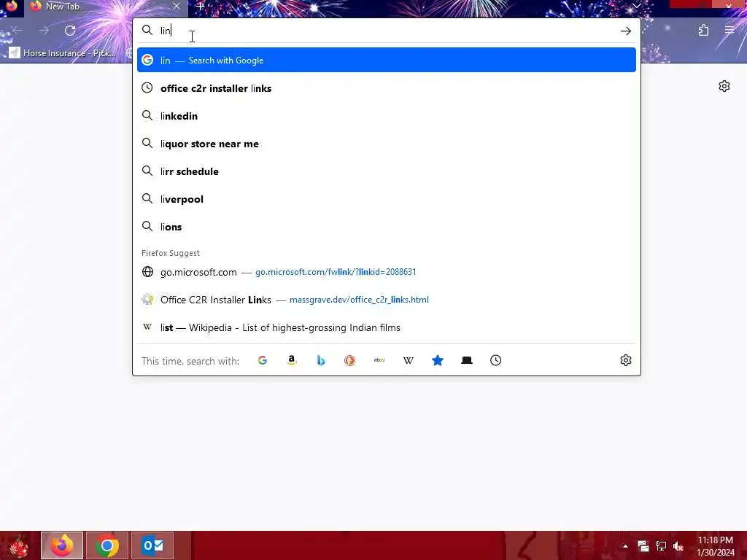
Task: Open Outlook from the taskbar
Action: [x=152, y=545]
